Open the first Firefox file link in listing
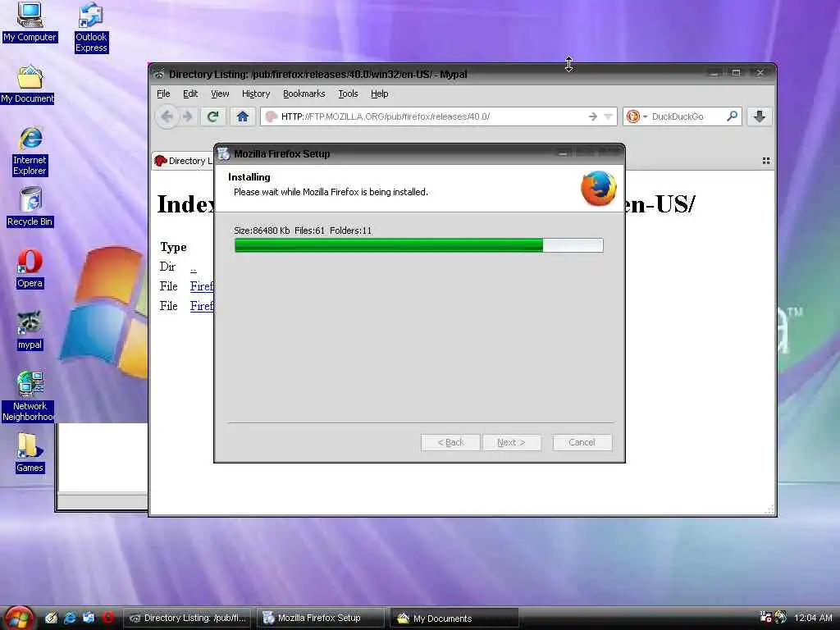The width and height of the screenshot is (840, 630). (x=202, y=286)
